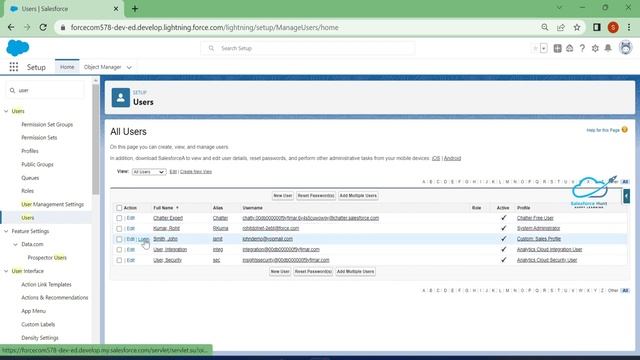Screen dimensions: 640x360
Task: Open Profiles in the sidebar
Action: (x=30, y=151)
